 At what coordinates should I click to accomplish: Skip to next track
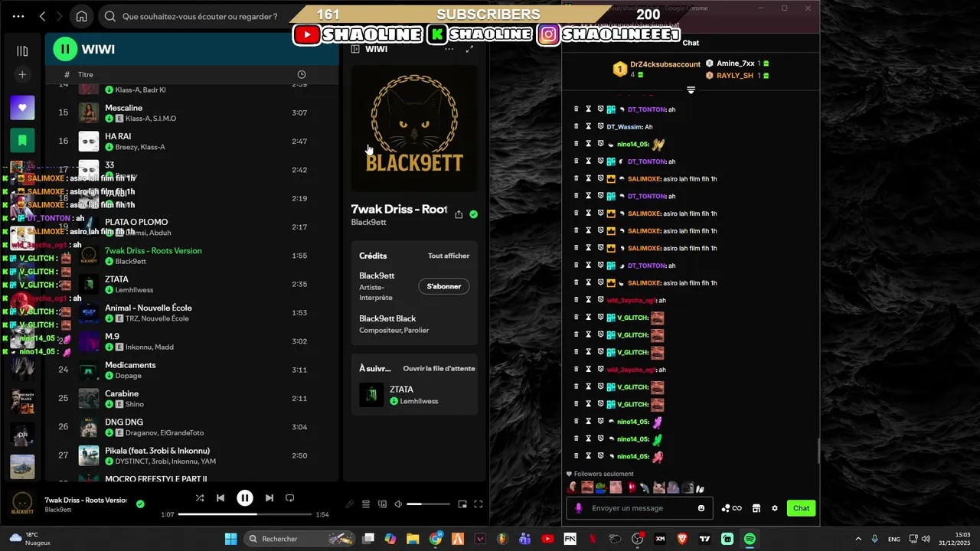269,498
